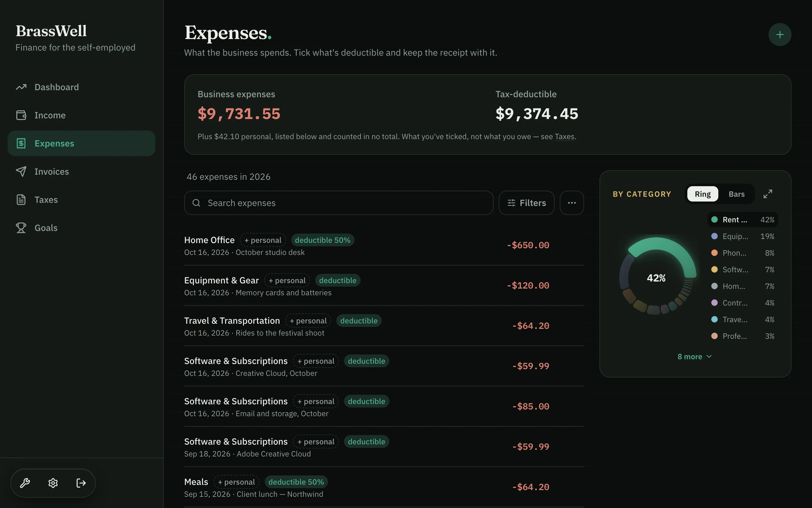Toggle personal on the Home Office expense
This screenshot has width=812, height=508.
coord(263,240)
